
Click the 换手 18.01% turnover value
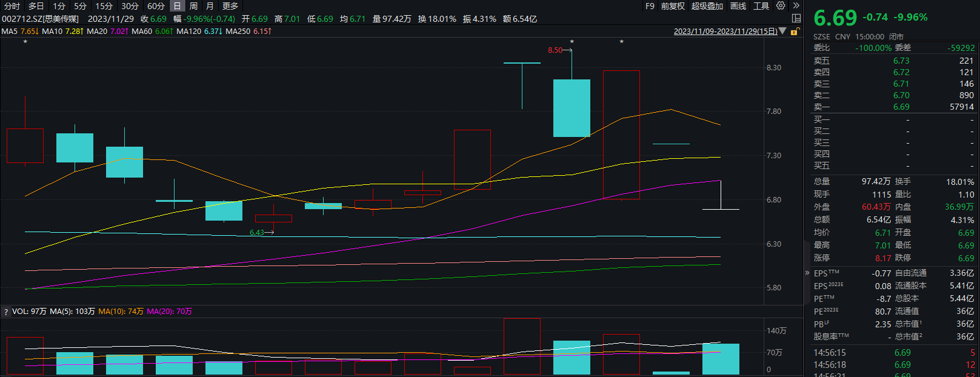(x=960, y=182)
